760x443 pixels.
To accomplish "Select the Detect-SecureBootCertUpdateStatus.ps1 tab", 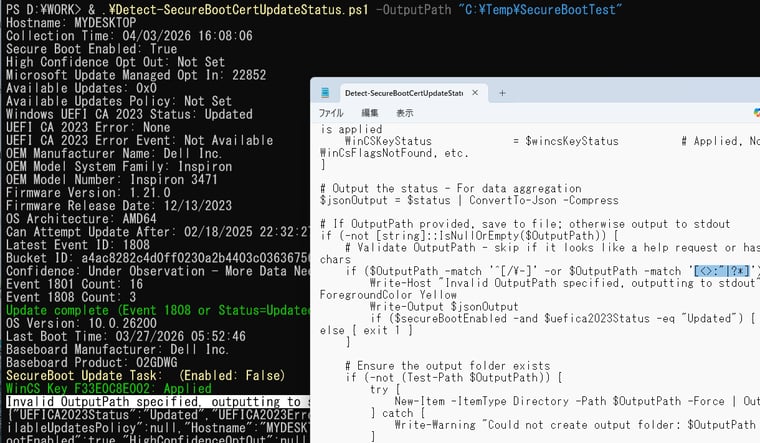I will (402, 93).
